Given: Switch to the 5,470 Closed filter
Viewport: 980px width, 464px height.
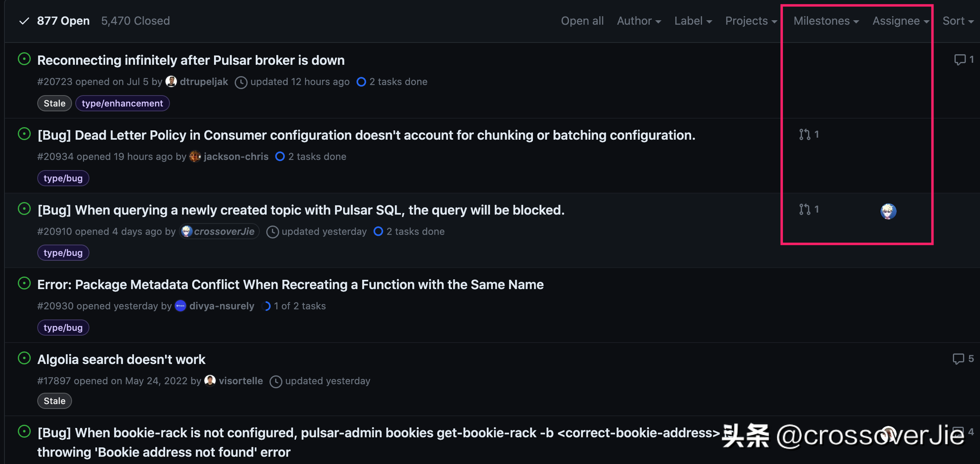Looking at the screenshot, I should pyautogui.click(x=136, y=21).
